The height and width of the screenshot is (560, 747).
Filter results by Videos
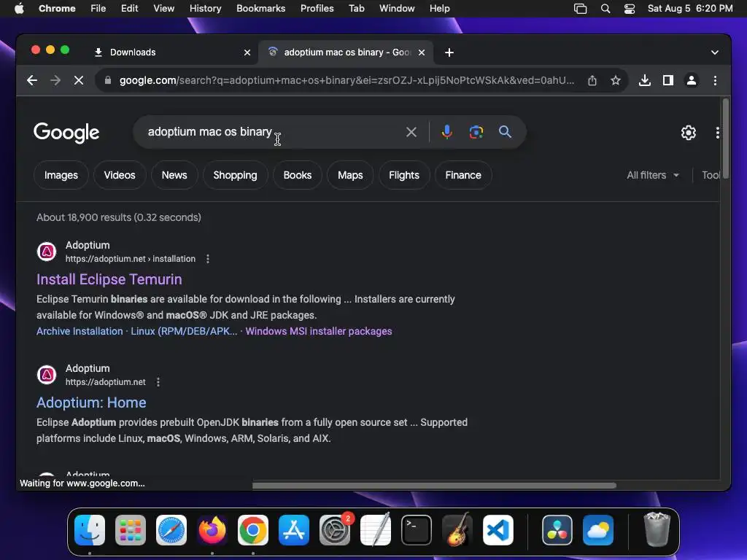click(120, 175)
